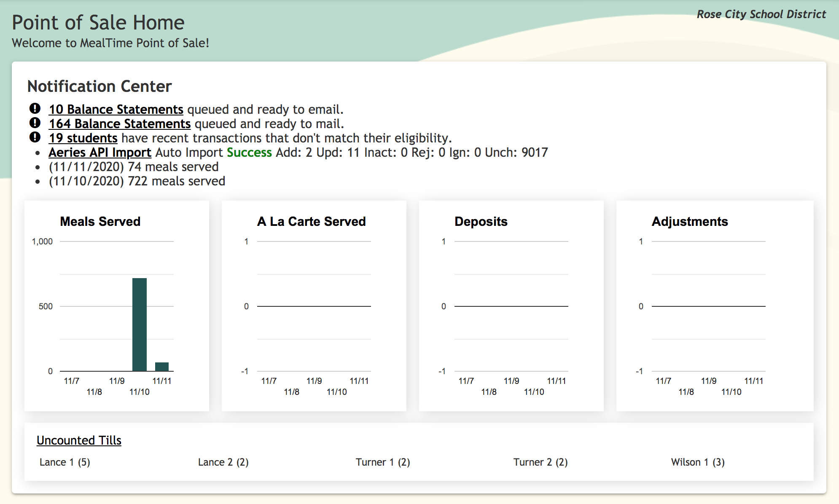Open 10 Balance Statements email queue link
839x504 pixels.
click(x=116, y=110)
